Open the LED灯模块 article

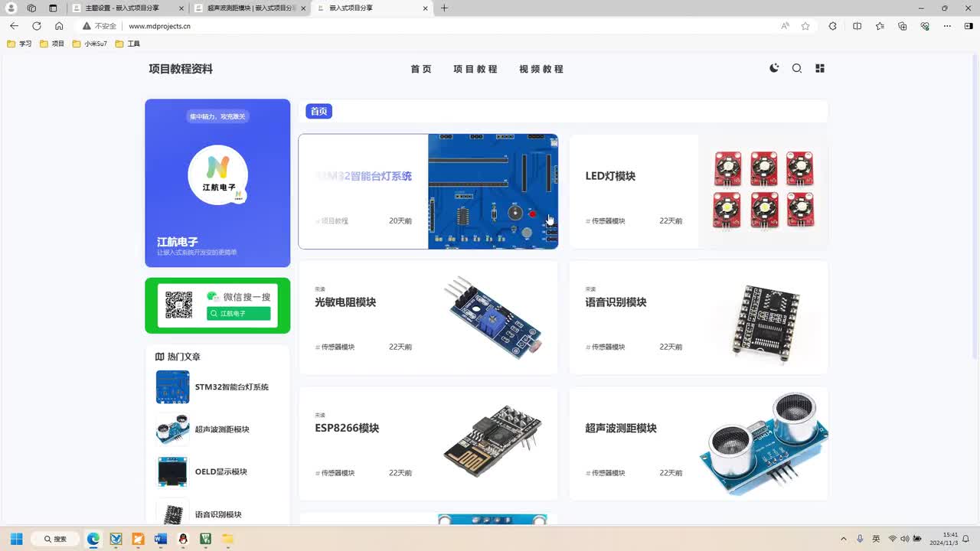click(x=610, y=176)
